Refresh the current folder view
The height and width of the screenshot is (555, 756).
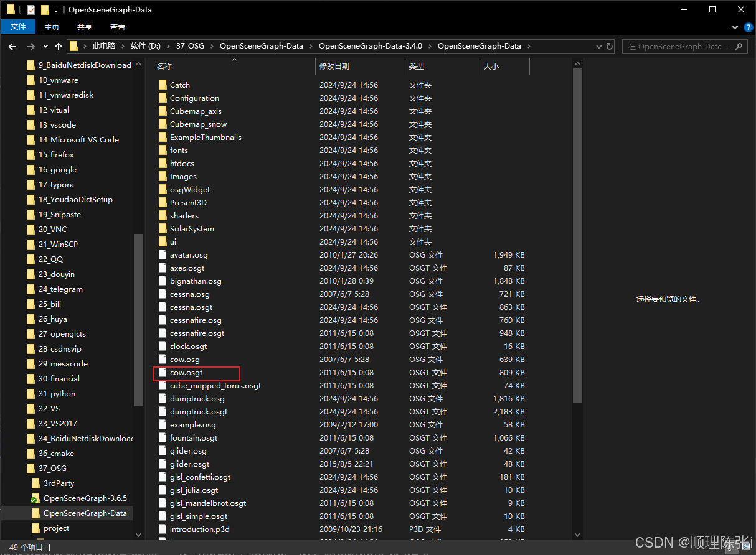point(610,46)
